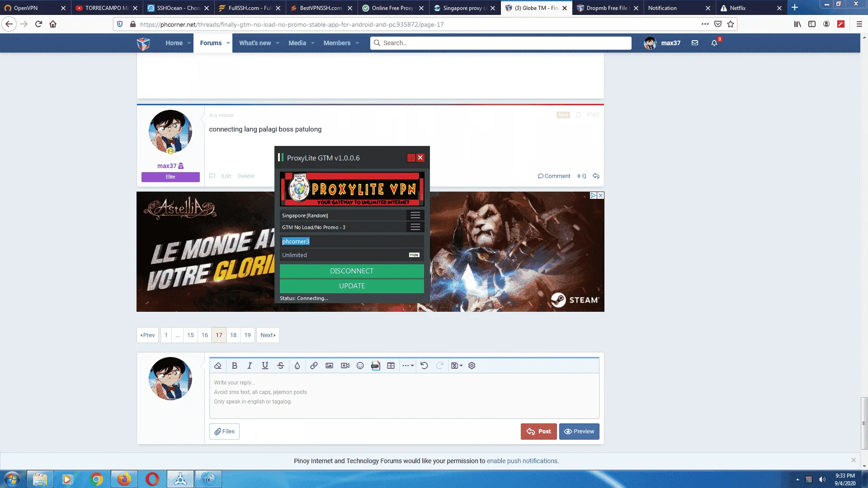Click the reply arrow icon on post

click(596, 176)
